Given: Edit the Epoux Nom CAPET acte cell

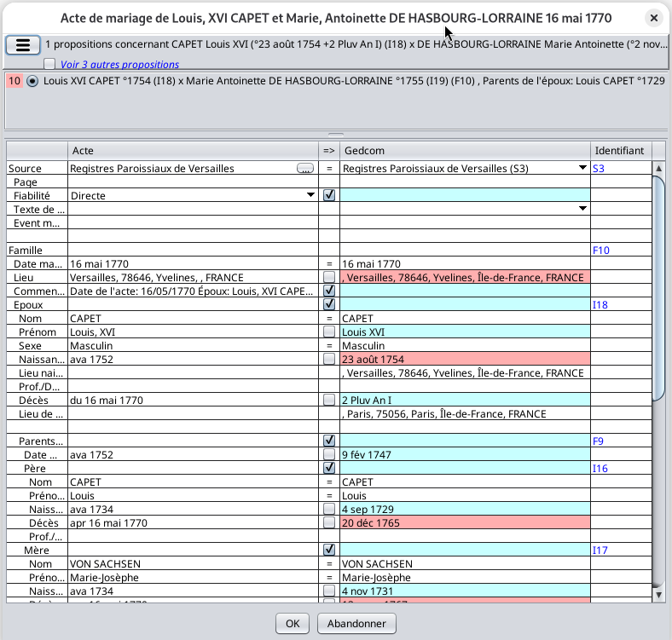Looking at the screenshot, I should pyautogui.click(x=193, y=319).
